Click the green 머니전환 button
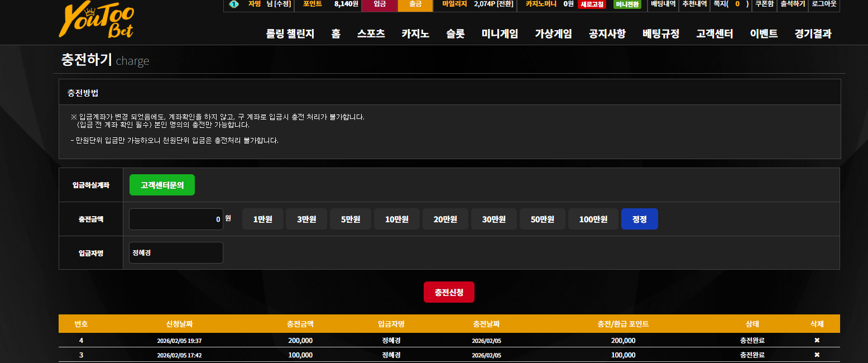This screenshot has height=363, width=868. click(x=627, y=4)
